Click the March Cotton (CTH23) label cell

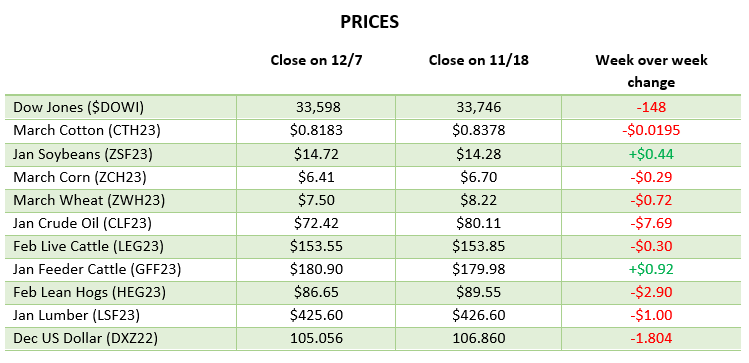click(x=87, y=130)
